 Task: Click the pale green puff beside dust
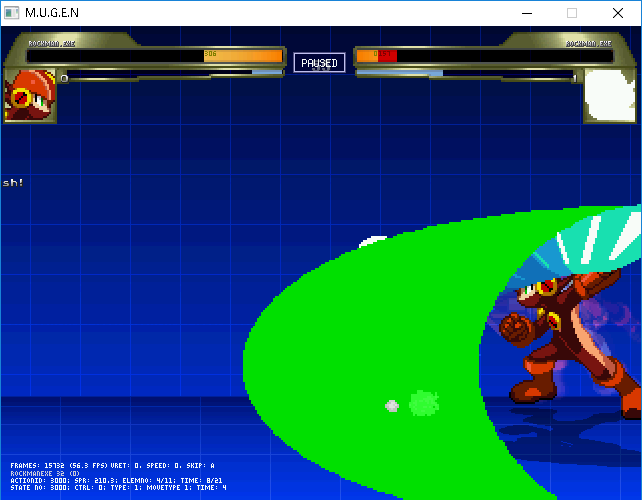[x=424, y=403]
